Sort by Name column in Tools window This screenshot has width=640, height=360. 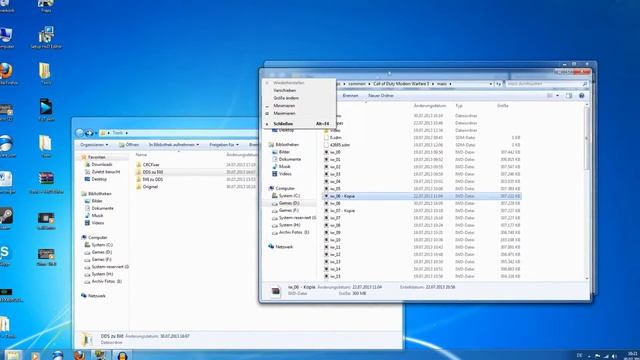141,155
